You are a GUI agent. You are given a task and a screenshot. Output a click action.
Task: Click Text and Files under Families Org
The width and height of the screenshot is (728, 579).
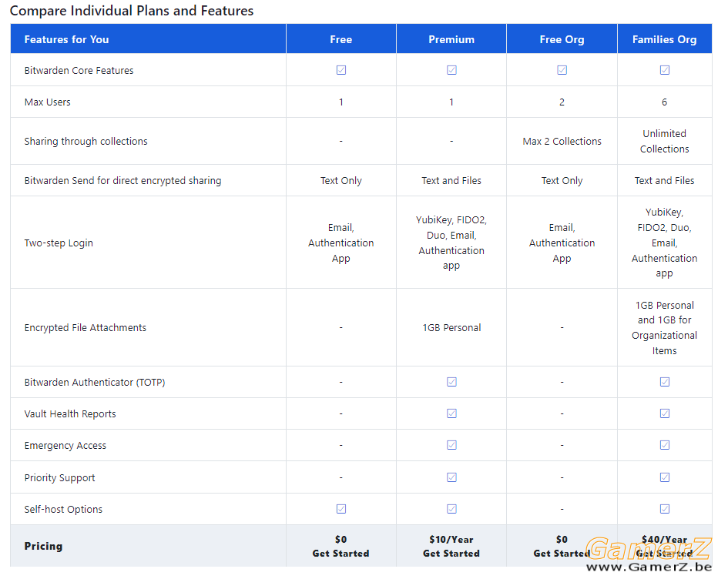664,180
